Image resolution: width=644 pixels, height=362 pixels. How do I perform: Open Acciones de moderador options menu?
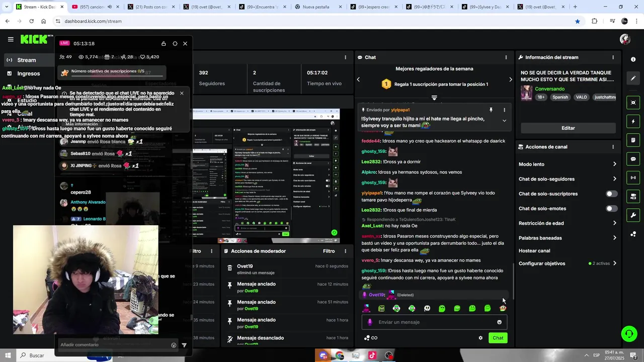click(345, 251)
